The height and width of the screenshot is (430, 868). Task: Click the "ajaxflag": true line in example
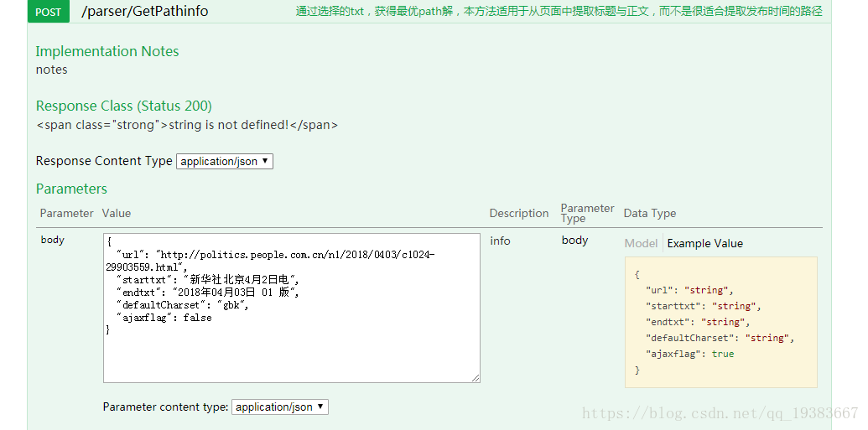point(689,354)
